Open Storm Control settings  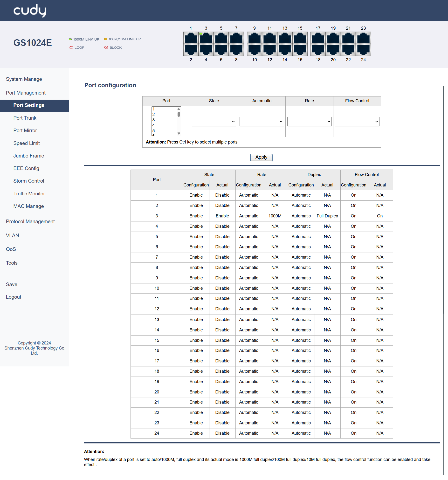[28, 181]
